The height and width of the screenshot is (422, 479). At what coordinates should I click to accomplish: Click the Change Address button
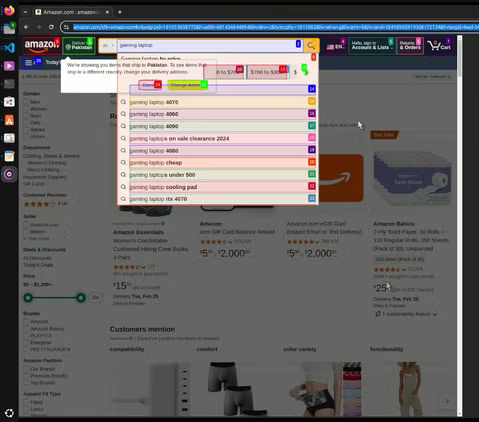click(x=187, y=85)
